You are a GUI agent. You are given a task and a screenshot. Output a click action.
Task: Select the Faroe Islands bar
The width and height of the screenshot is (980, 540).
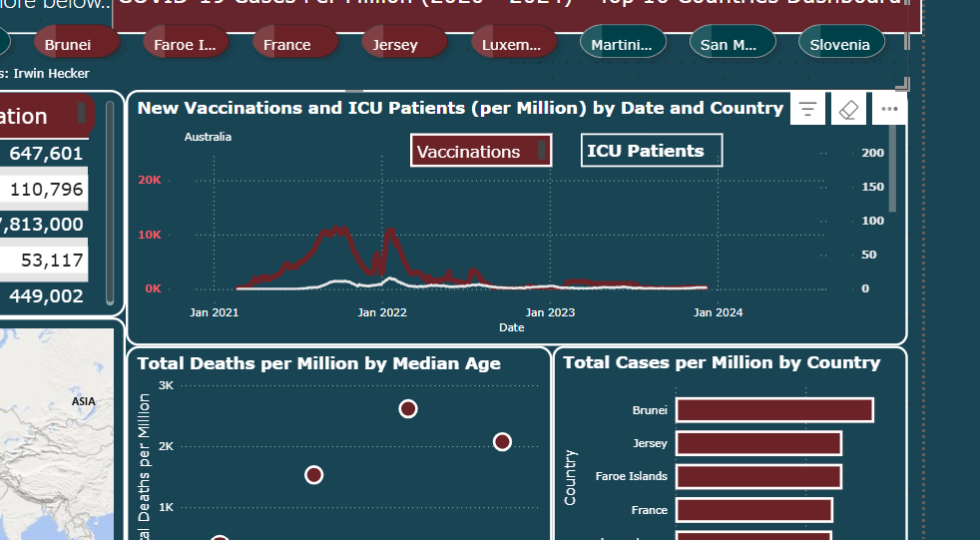click(757, 476)
